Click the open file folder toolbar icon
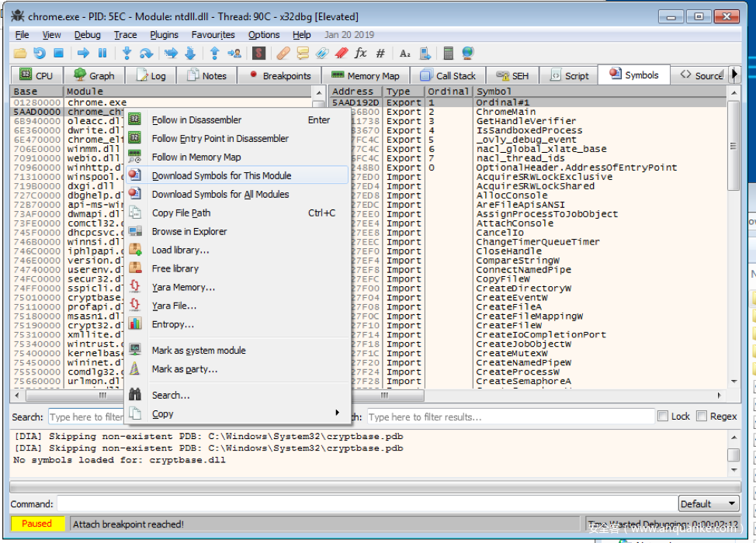756x543 pixels. click(20, 53)
